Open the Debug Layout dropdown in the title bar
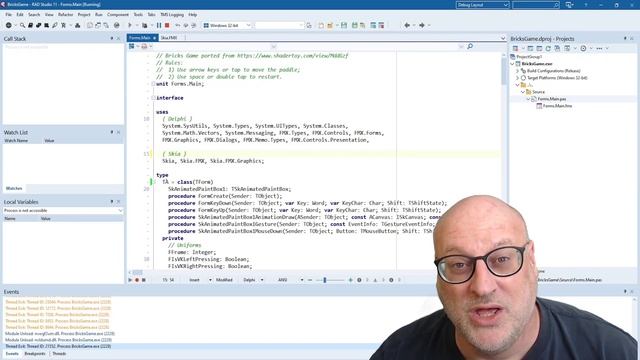Image resolution: width=640 pixels, height=360 pixels. (x=506, y=5)
